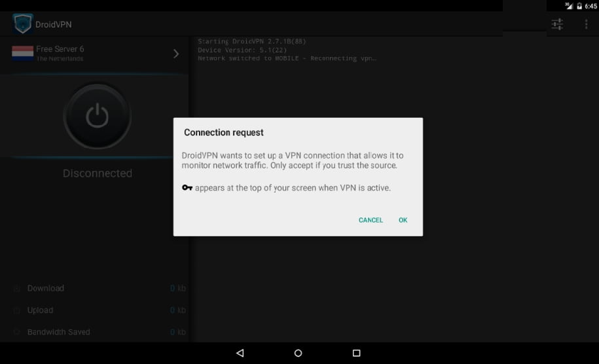This screenshot has width=599, height=364.
Task: Tap 'The Netherlands' server location text
Action: click(x=60, y=59)
